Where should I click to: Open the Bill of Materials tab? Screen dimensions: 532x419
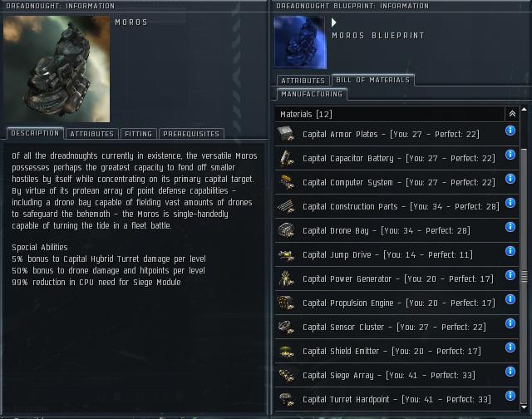(373, 80)
